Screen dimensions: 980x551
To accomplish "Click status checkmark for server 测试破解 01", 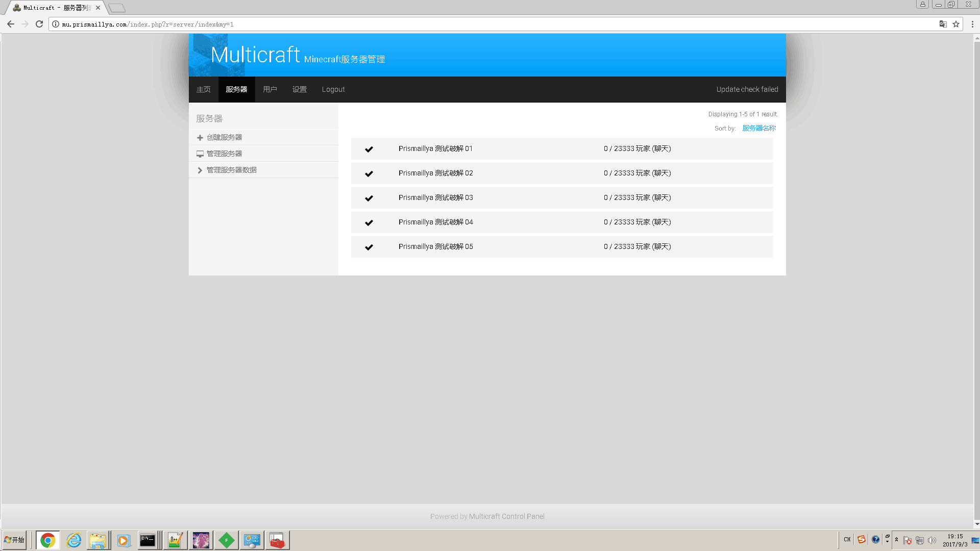I will (x=369, y=149).
